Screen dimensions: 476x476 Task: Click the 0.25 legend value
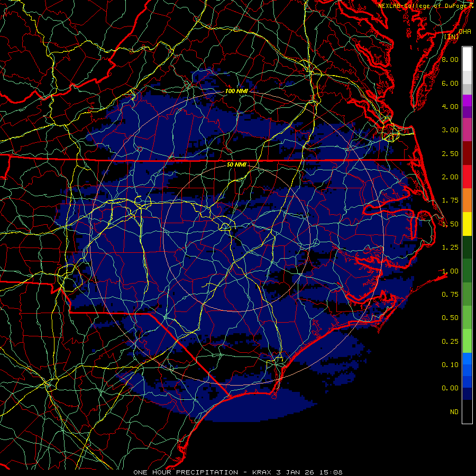(x=450, y=342)
